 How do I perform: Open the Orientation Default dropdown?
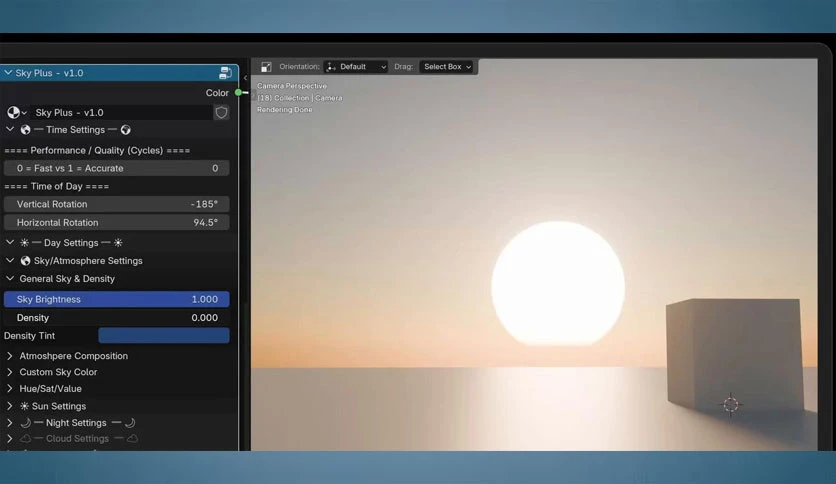click(x=356, y=67)
